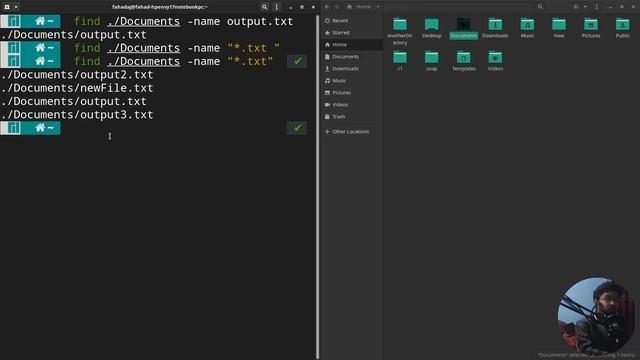640x360 pixels.
Task: Select the AnotherDirectory folder icon
Action: (x=400, y=24)
